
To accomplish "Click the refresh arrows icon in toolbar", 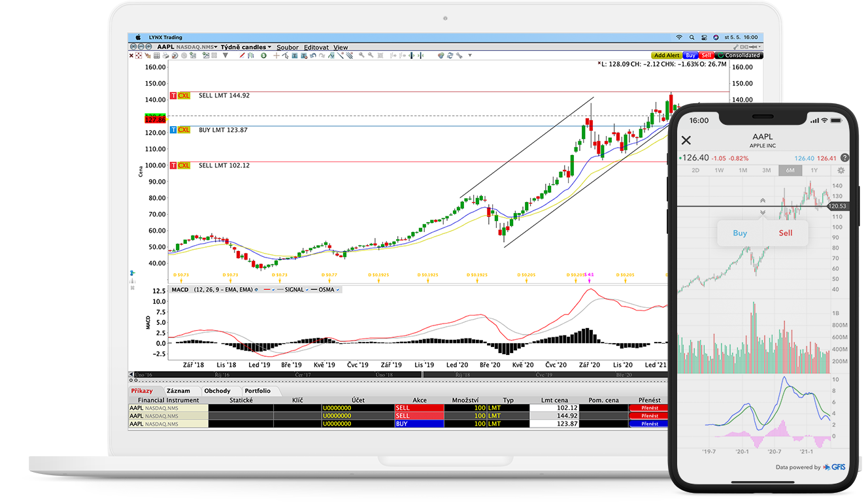I will point(450,56).
